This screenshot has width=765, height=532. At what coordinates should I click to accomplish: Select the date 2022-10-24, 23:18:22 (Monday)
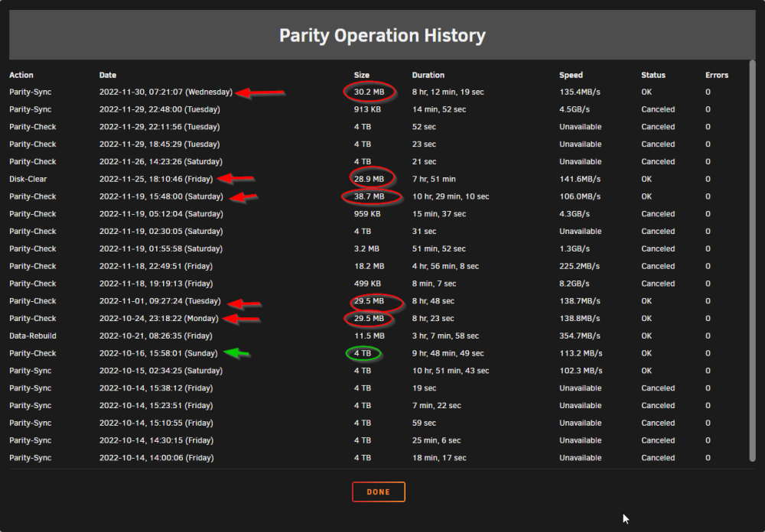tap(159, 319)
